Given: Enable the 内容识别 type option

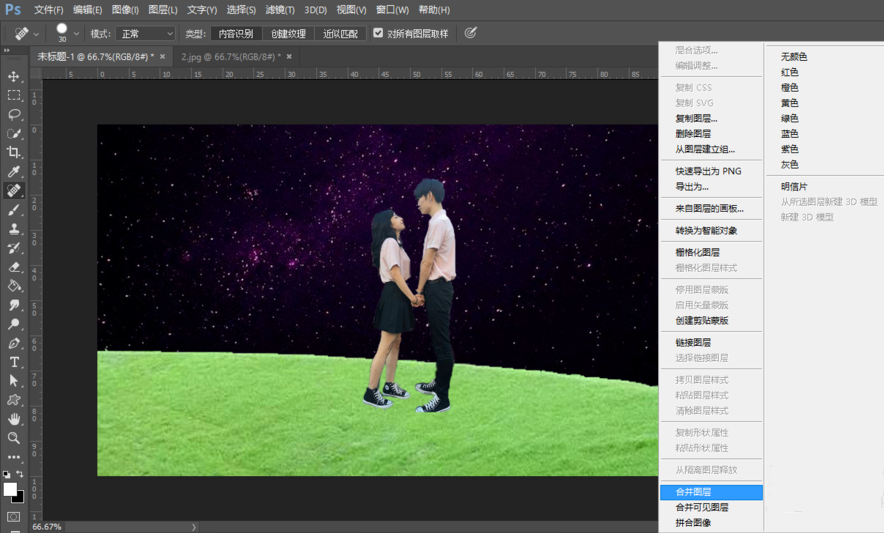Looking at the screenshot, I should (236, 33).
